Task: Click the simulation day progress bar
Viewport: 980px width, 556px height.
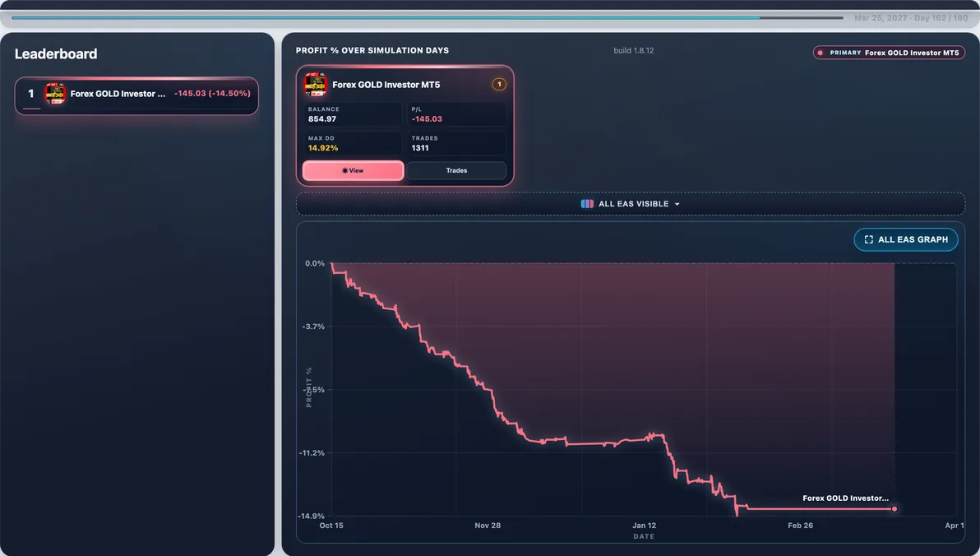Action: (x=428, y=18)
